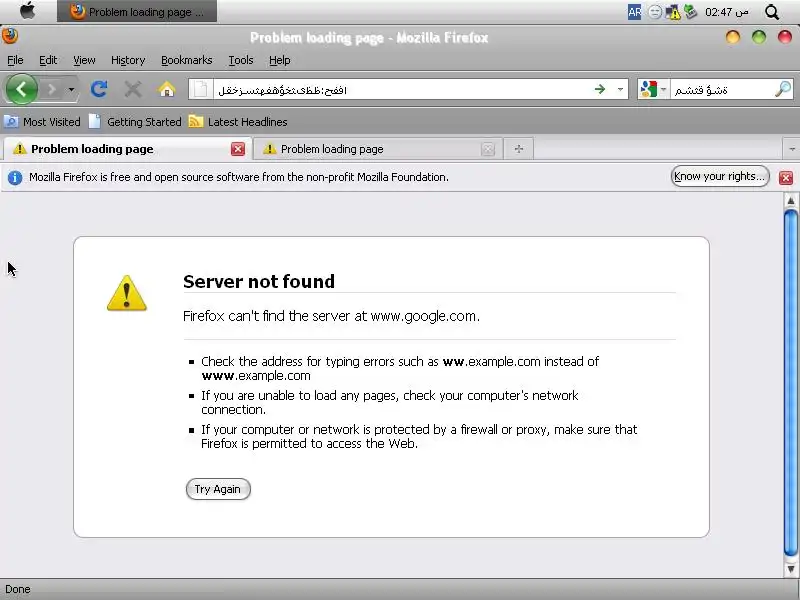Image resolution: width=800 pixels, height=600 pixels.
Task: Open the Help menu
Action: tap(280, 60)
